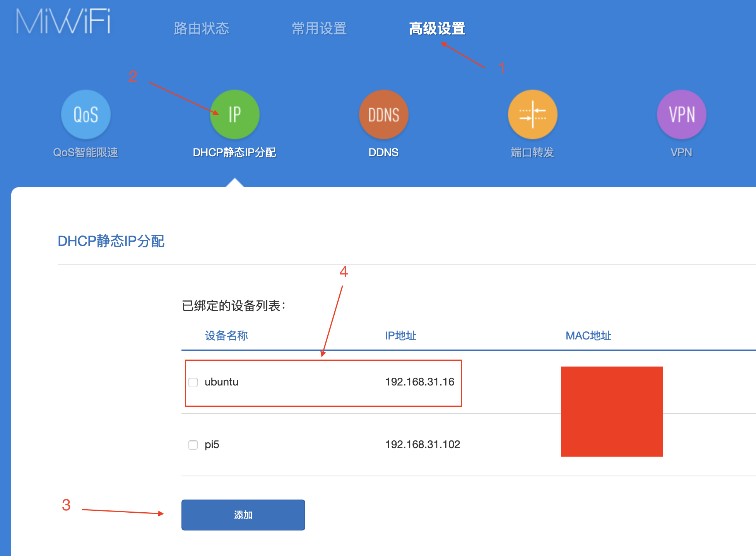Click the IP address 192.168.31.102
Image resolution: width=756 pixels, height=556 pixels.
pos(422,444)
